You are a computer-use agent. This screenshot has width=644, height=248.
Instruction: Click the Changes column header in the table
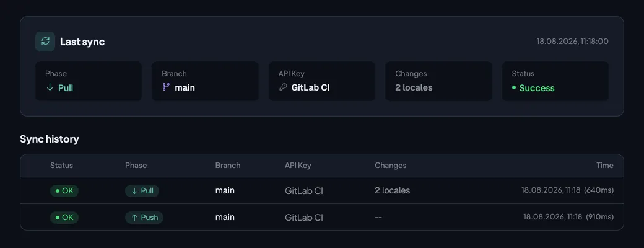(x=391, y=166)
